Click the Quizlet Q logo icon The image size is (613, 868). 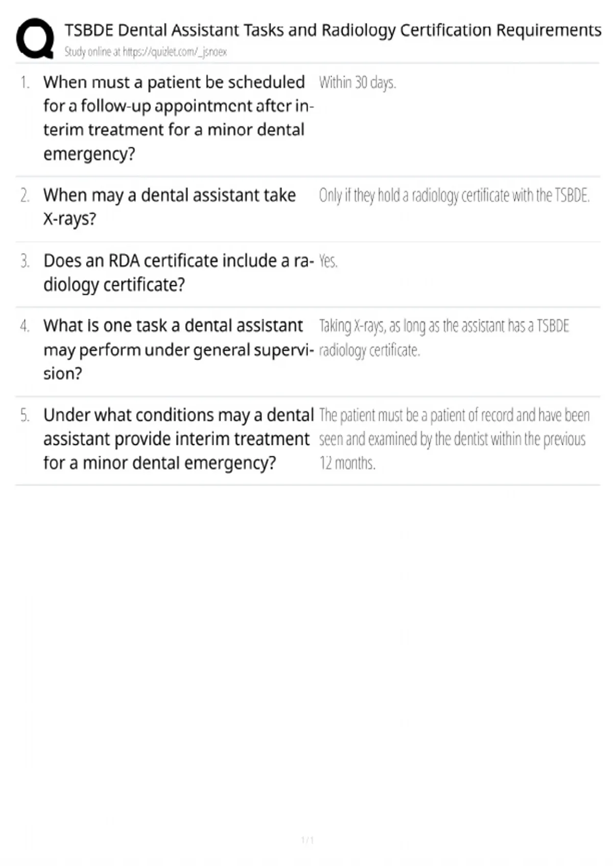(35, 38)
